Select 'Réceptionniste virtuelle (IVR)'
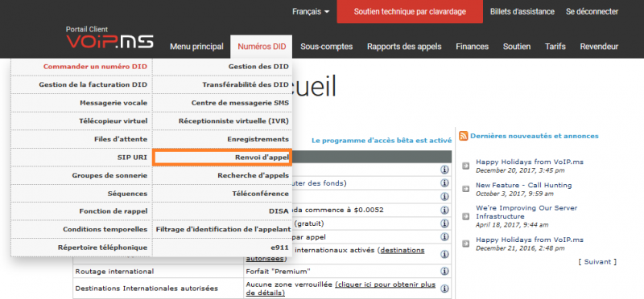This screenshot has width=644, height=299. 222,121
